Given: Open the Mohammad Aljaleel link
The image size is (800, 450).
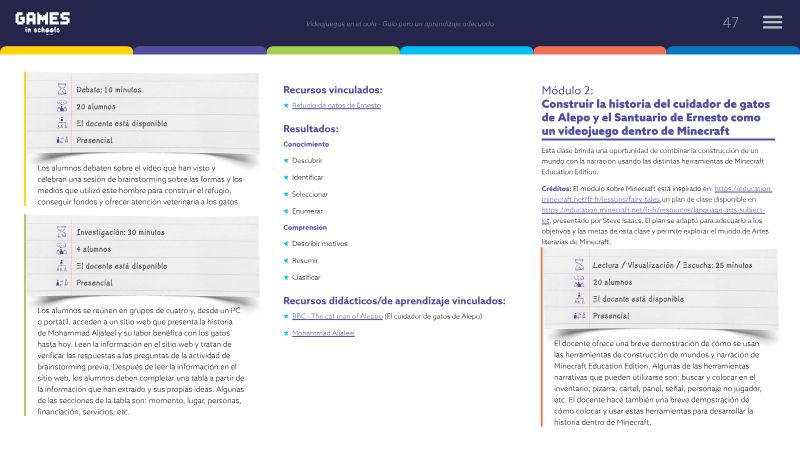Looking at the screenshot, I should [323, 333].
